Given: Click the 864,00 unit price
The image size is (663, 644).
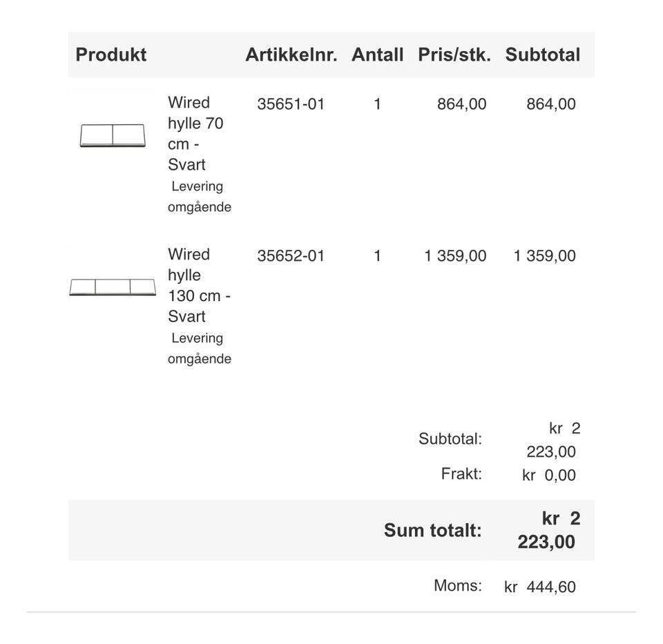Looking at the screenshot, I should tap(462, 104).
